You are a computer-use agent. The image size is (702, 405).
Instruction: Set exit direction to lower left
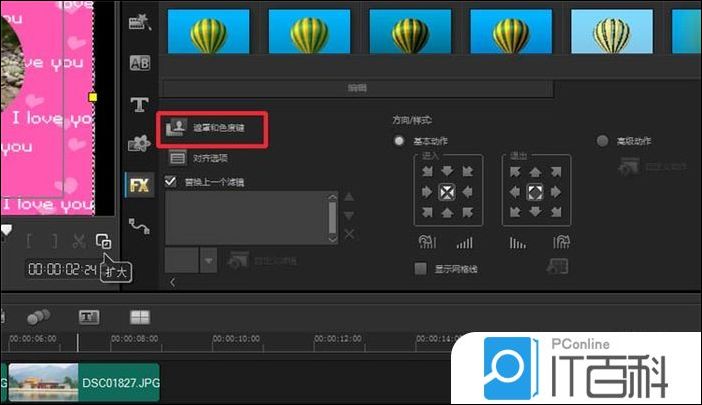(x=515, y=212)
